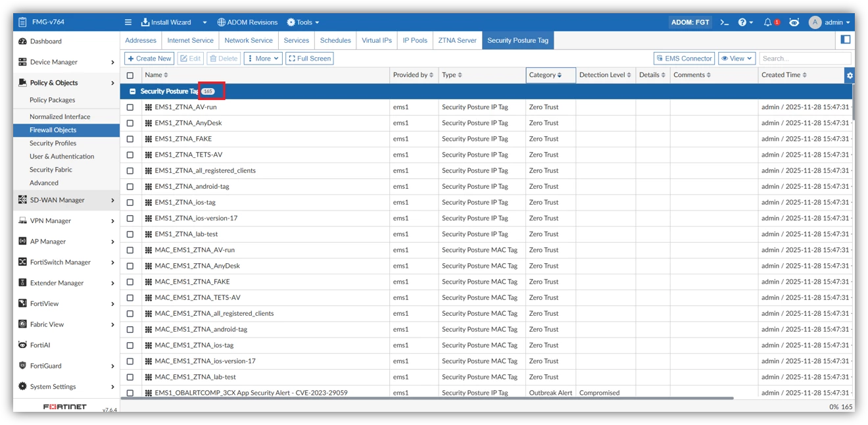Check the box for EMS1_ZTNA_FAKE
868x425 pixels.
pos(130,139)
